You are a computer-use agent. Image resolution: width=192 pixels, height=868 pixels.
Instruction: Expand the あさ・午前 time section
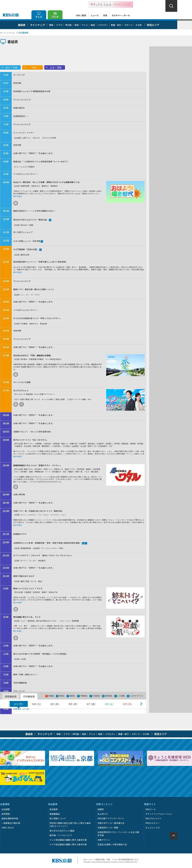point(10,67)
